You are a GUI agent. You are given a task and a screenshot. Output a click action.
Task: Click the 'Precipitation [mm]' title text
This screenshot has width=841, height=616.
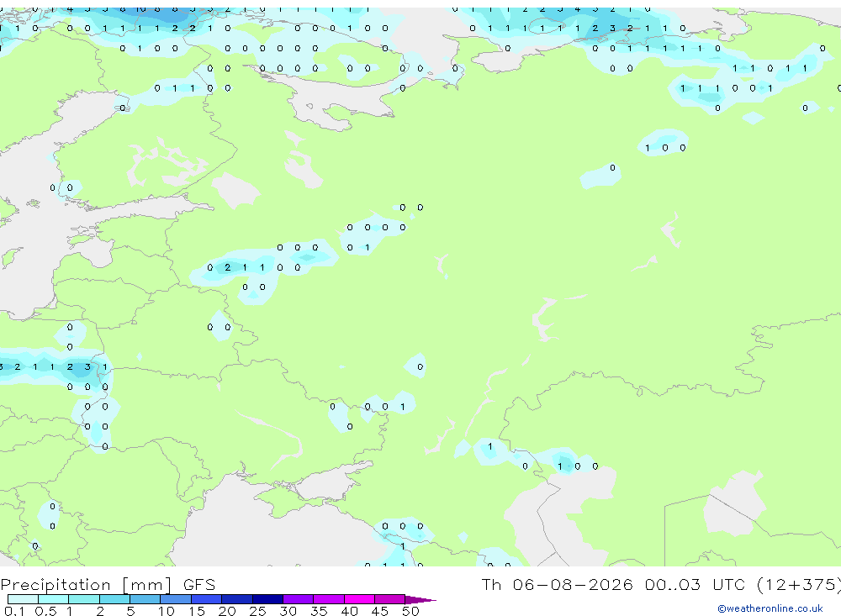click(x=86, y=585)
